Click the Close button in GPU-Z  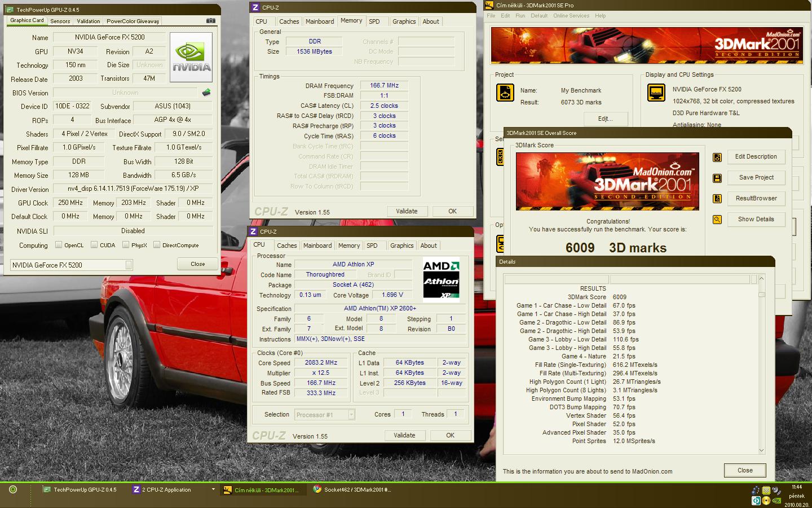(x=198, y=264)
